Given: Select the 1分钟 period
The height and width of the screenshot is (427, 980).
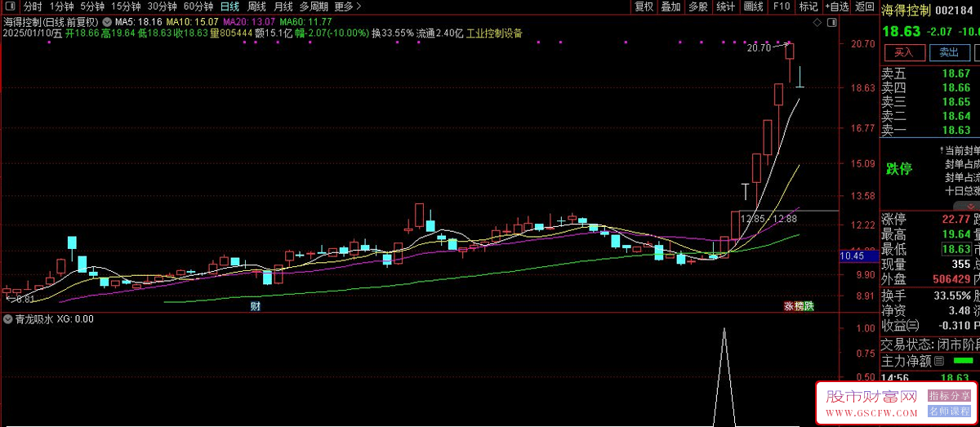Looking at the screenshot, I should pyautogui.click(x=62, y=7).
